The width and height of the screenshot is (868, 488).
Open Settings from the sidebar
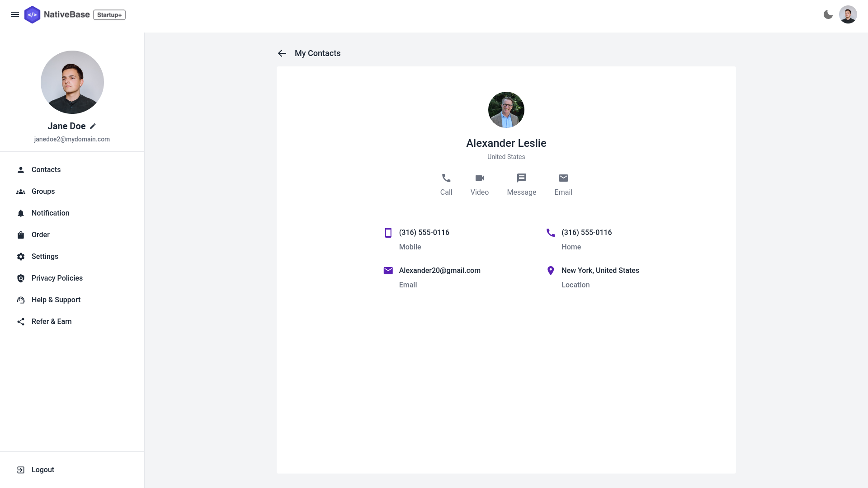(x=45, y=256)
